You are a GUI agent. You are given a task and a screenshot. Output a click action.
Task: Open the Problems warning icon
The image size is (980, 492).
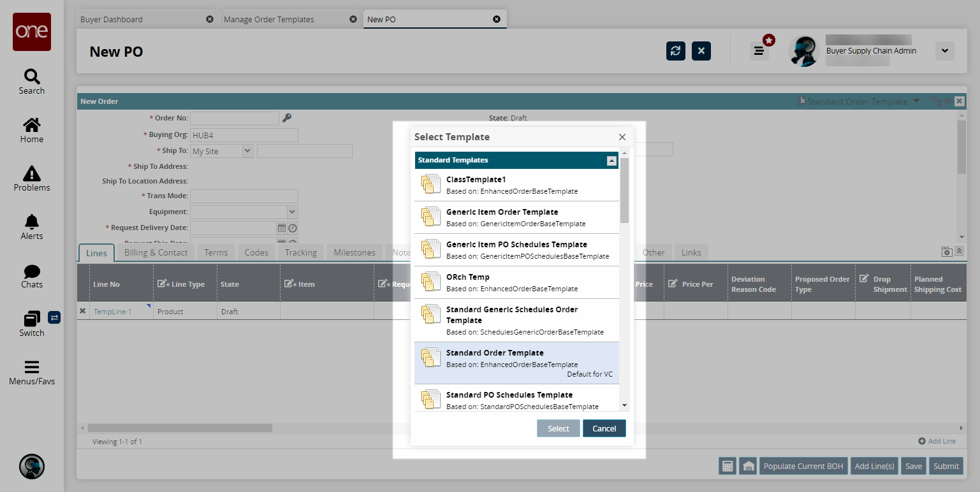[x=31, y=173]
